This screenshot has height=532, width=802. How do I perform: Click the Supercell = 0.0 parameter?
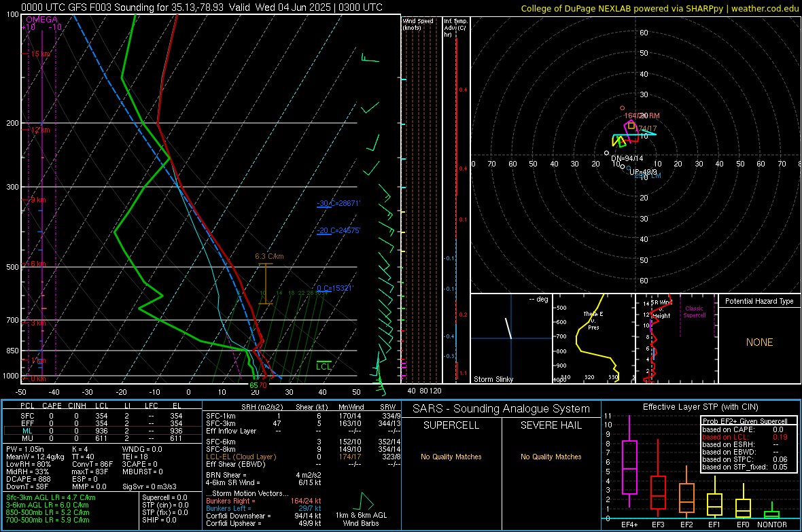coord(164,497)
